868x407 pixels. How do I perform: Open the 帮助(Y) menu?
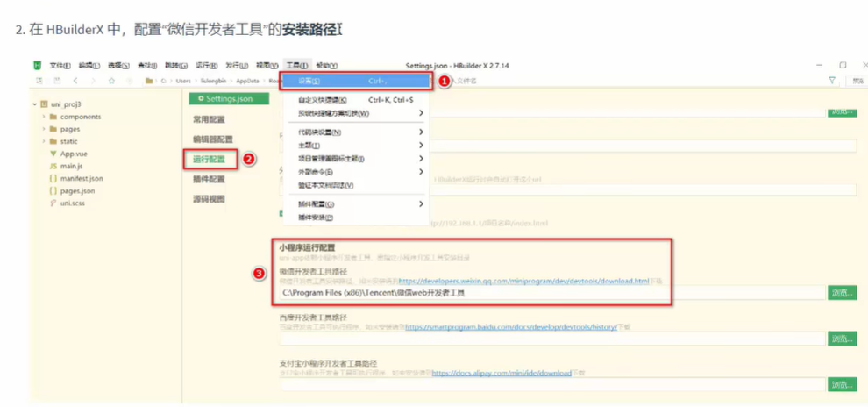[x=327, y=65]
